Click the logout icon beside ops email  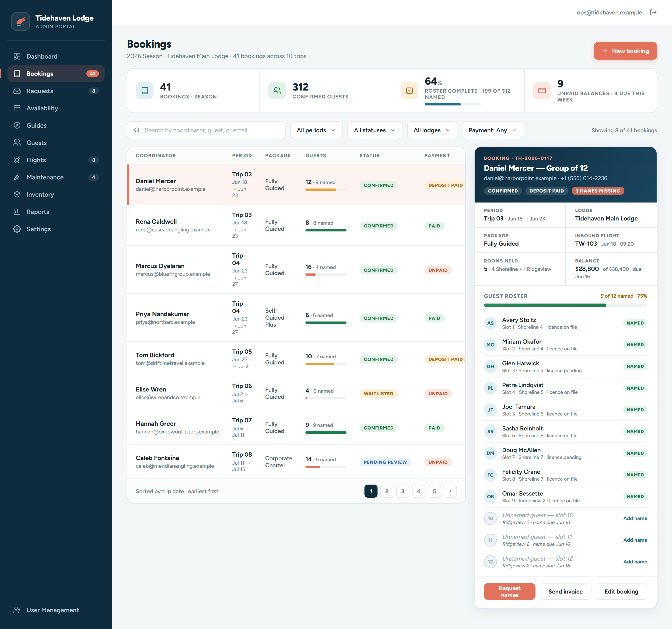653,13
